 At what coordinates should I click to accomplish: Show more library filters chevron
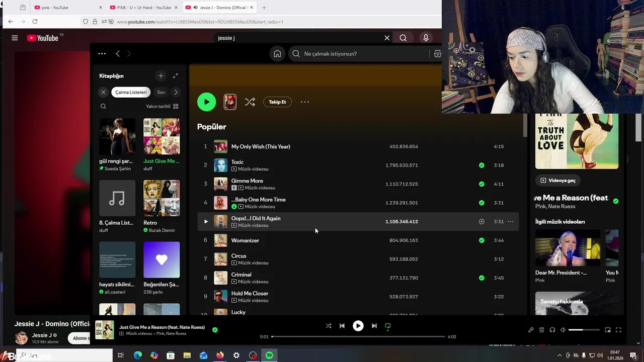click(x=176, y=92)
